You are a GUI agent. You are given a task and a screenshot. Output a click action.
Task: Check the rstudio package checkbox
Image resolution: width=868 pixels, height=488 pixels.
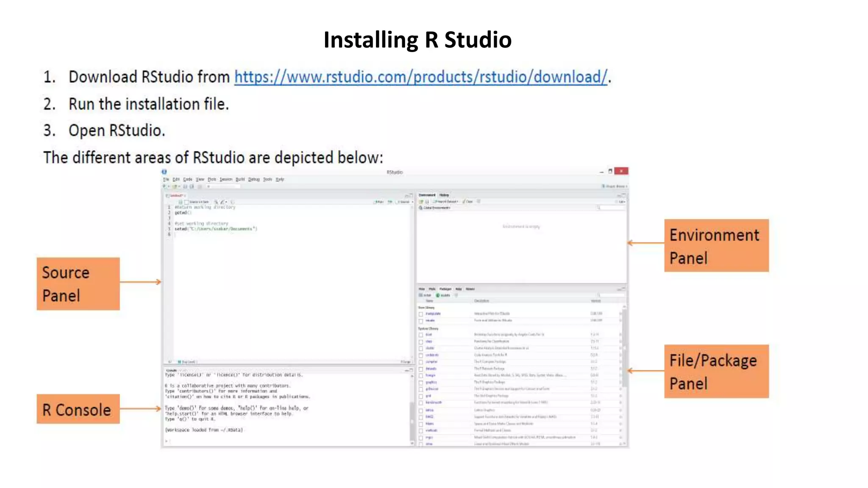click(x=421, y=321)
